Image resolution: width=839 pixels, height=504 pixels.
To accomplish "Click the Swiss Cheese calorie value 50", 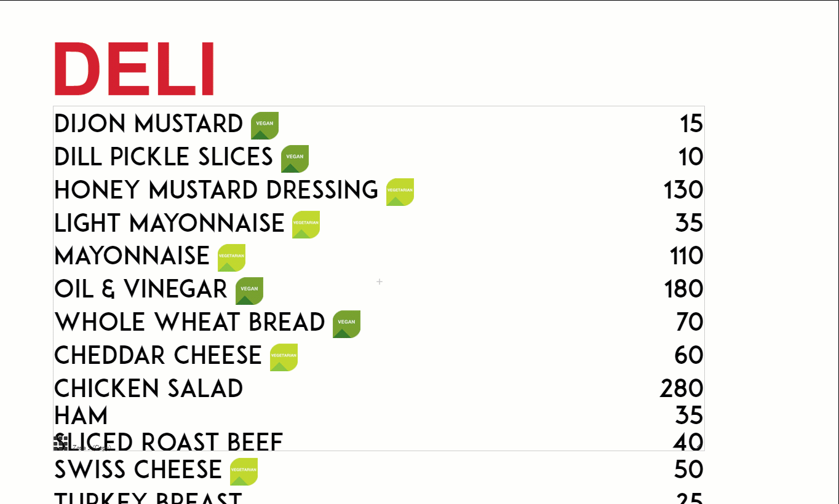I will click(x=689, y=470).
